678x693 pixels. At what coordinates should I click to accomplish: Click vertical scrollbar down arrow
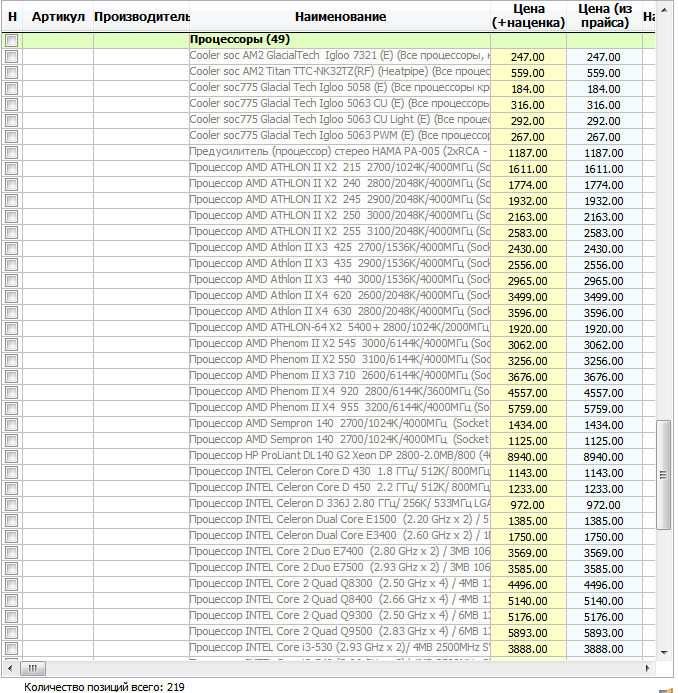pos(663,652)
